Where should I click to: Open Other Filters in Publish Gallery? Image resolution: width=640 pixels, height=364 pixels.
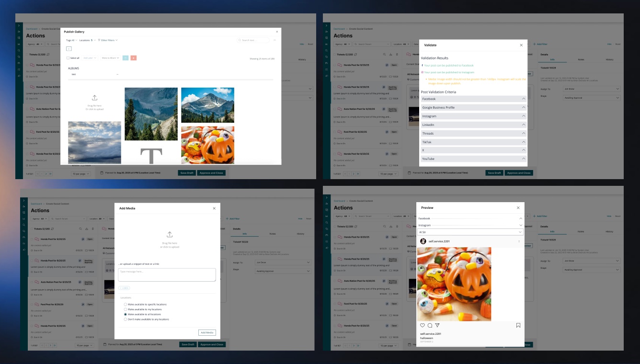pyautogui.click(x=108, y=40)
